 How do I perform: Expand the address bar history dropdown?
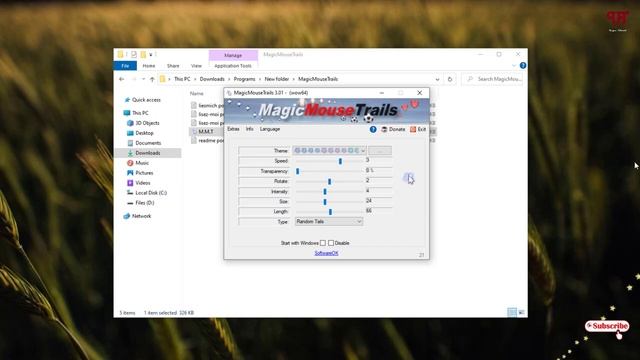coord(438,79)
